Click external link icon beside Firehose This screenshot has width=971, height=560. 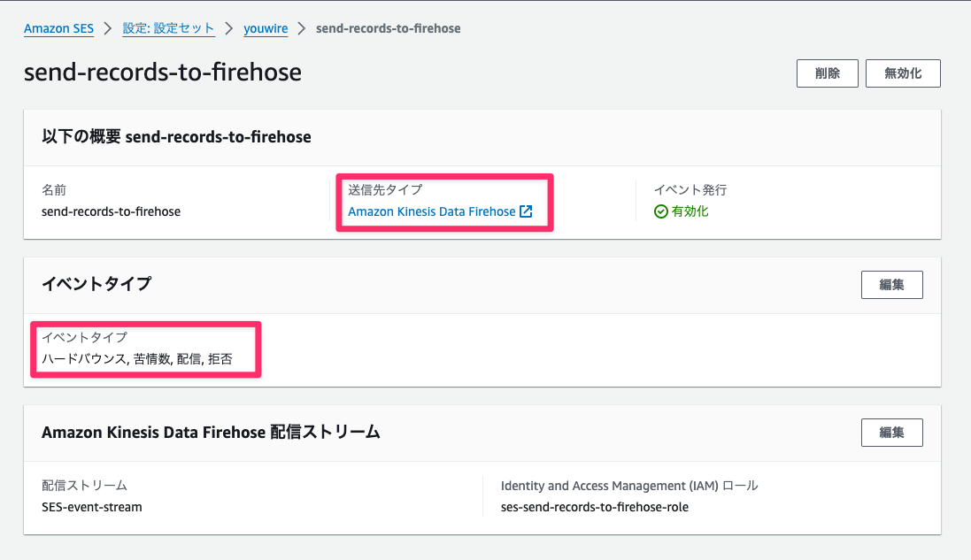pos(526,211)
